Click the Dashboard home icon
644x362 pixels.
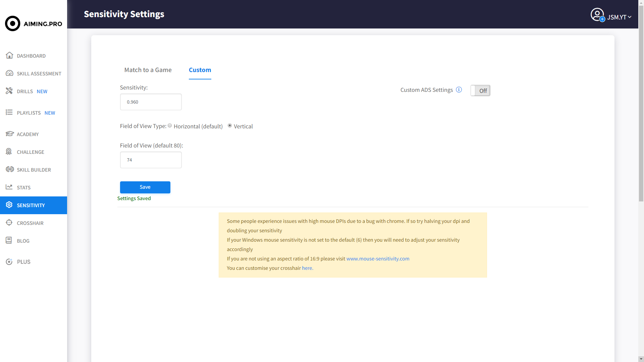(x=9, y=55)
